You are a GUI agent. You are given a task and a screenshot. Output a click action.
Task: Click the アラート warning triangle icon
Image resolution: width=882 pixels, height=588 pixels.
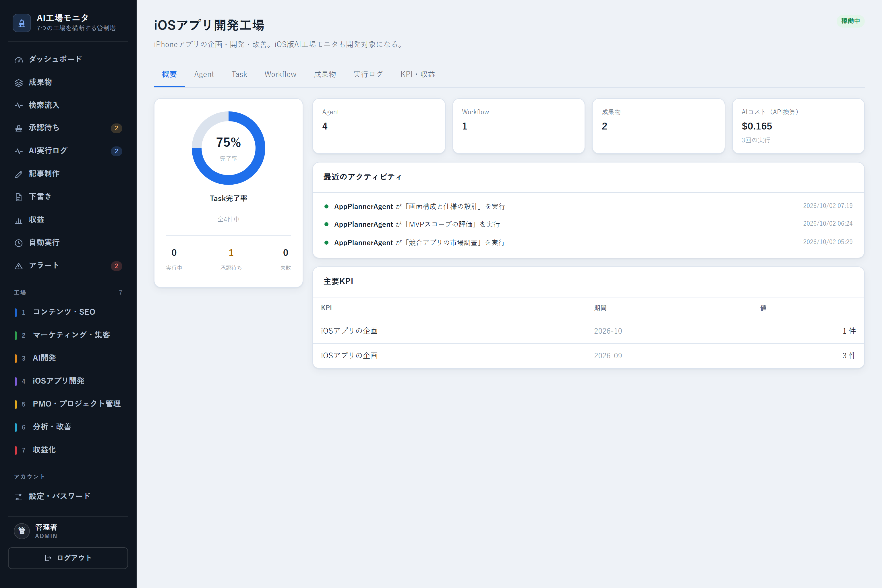pyautogui.click(x=18, y=266)
